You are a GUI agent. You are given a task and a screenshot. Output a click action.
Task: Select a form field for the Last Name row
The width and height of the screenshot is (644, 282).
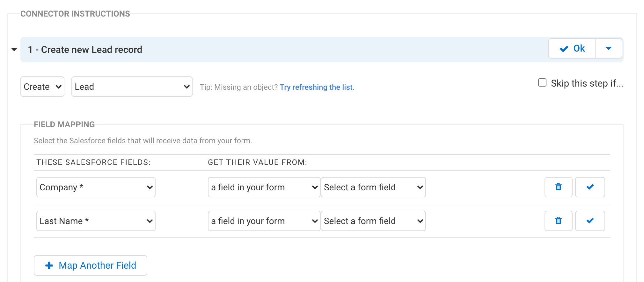click(x=373, y=221)
